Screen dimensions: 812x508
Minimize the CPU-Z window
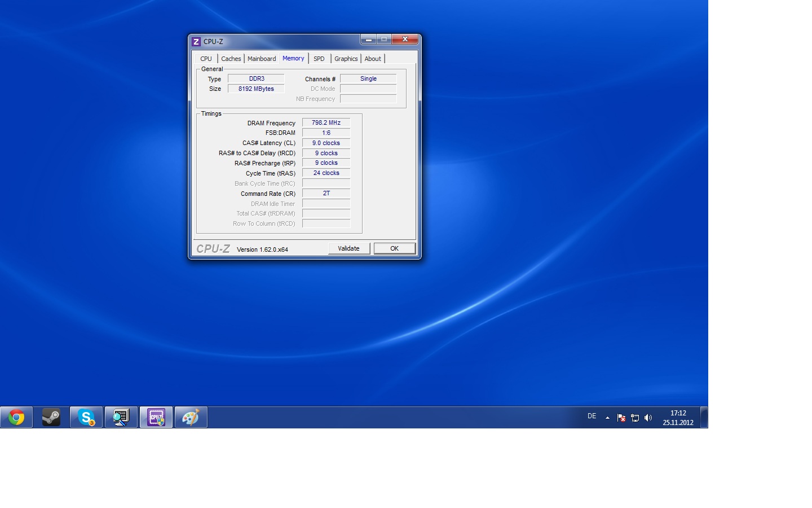(368, 40)
